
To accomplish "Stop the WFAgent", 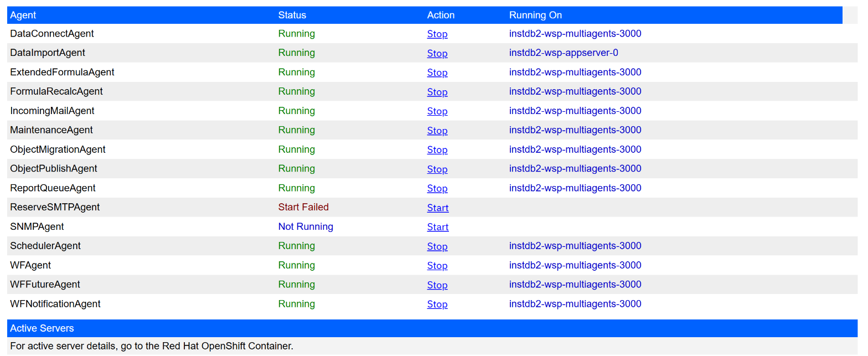I will tap(437, 266).
